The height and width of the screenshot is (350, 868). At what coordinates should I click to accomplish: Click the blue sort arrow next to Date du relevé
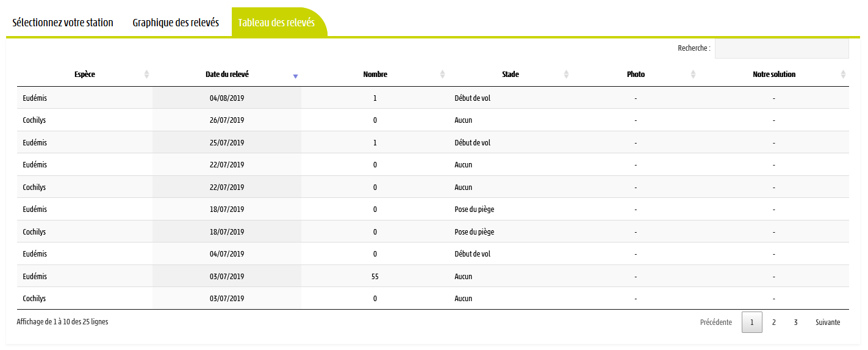[x=295, y=76]
